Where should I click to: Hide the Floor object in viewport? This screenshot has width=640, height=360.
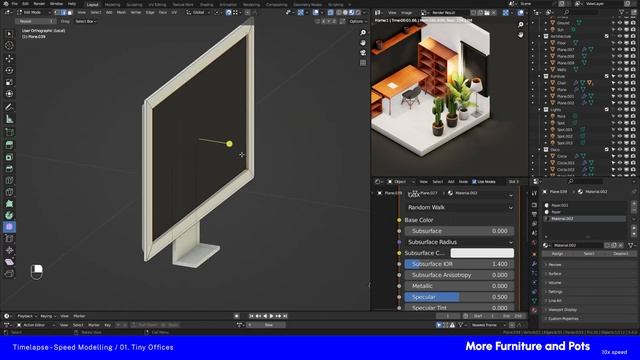point(620,43)
